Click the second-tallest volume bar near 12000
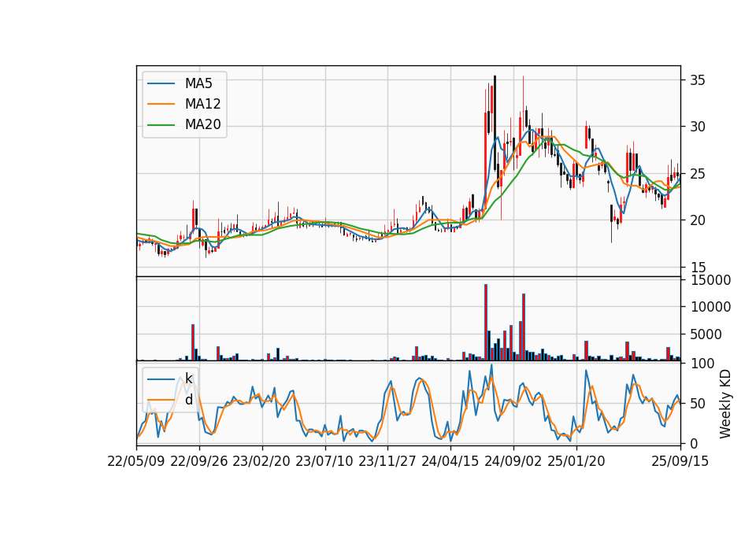This screenshot has width=756, height=543. tap(523, 327)
